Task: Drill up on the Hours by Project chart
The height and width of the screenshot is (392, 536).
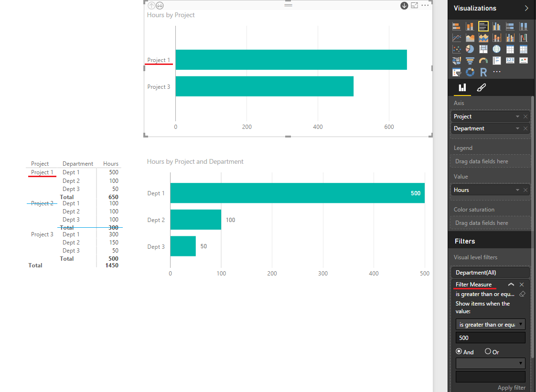Action: pos(151,5)
